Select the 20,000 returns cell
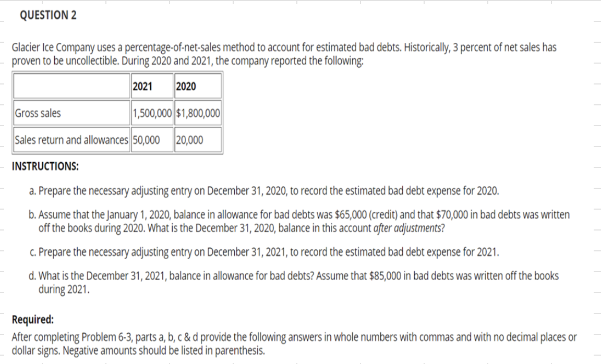 (198, 140)
